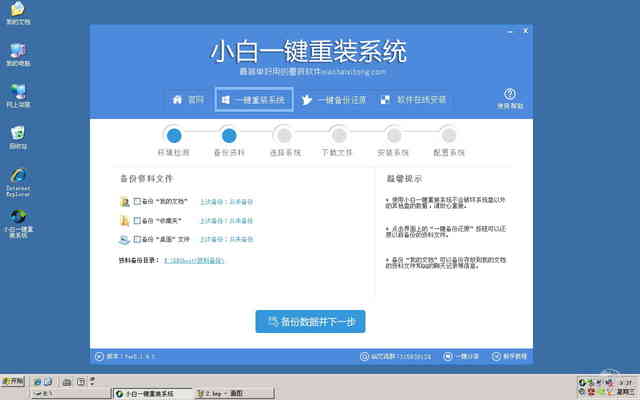Switch to the 软件在线安装 tab

click(x=413, y=100)
